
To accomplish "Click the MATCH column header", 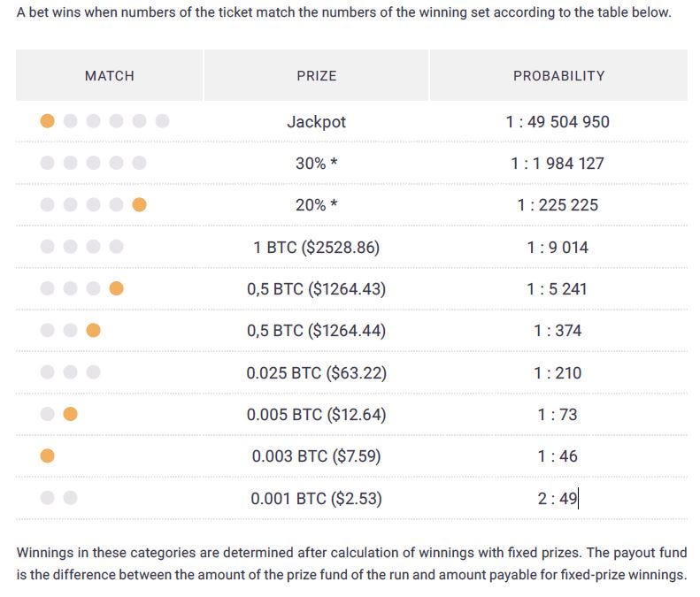I will click(110, 76).
